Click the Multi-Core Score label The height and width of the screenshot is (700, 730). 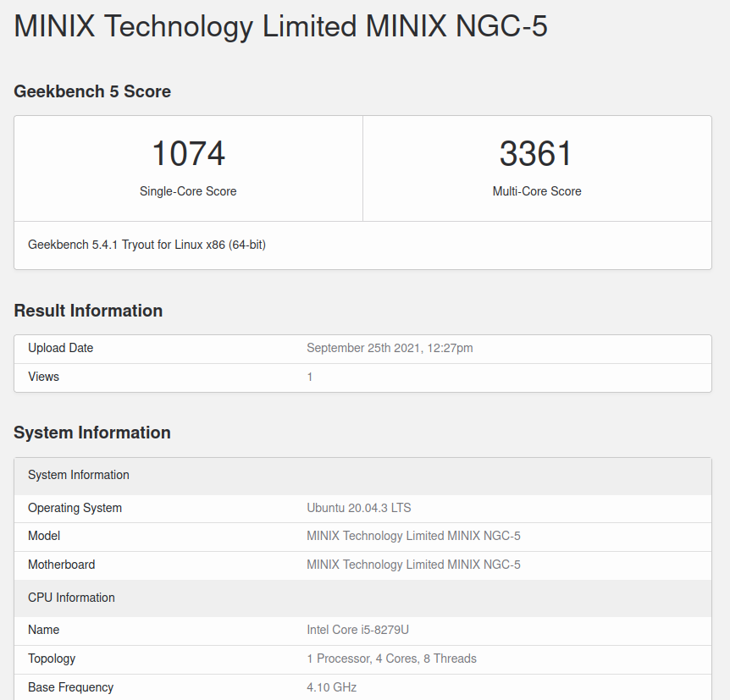[x=537, y=191]
